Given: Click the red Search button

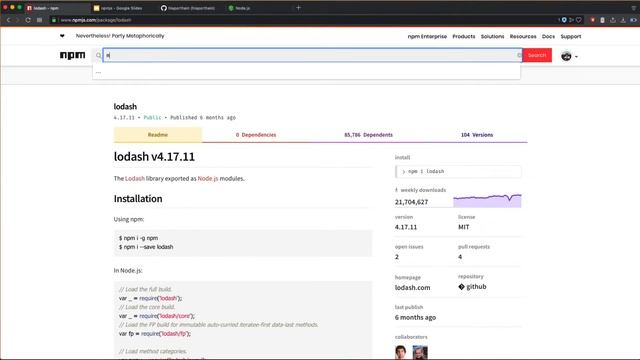Looking at the screenshot, I should click(x=537, y=55).
